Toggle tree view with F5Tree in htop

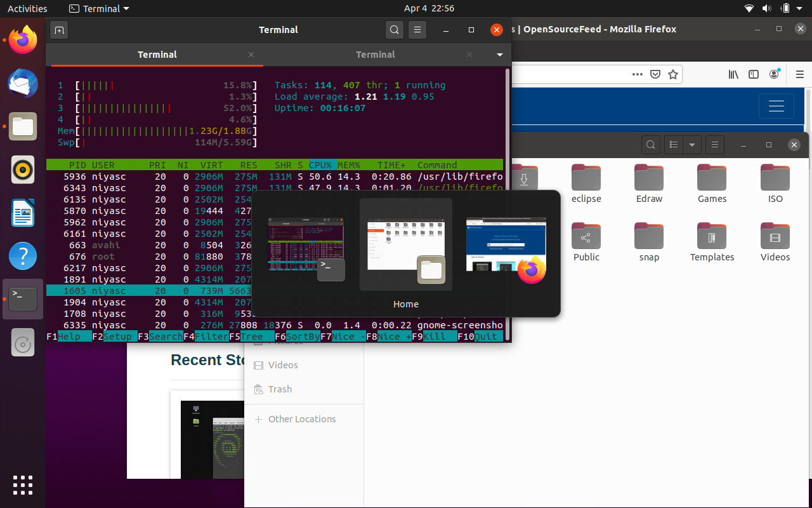click(x=252, y=336)
